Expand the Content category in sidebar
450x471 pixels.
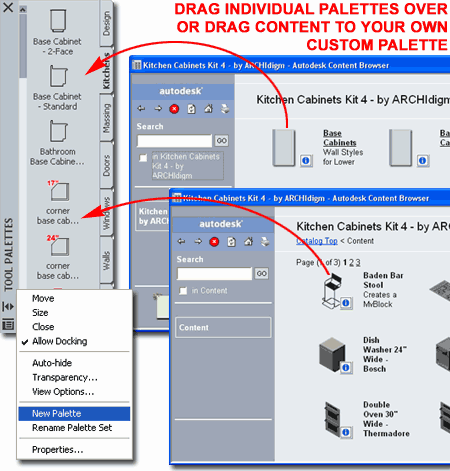(x=223, y=328)
